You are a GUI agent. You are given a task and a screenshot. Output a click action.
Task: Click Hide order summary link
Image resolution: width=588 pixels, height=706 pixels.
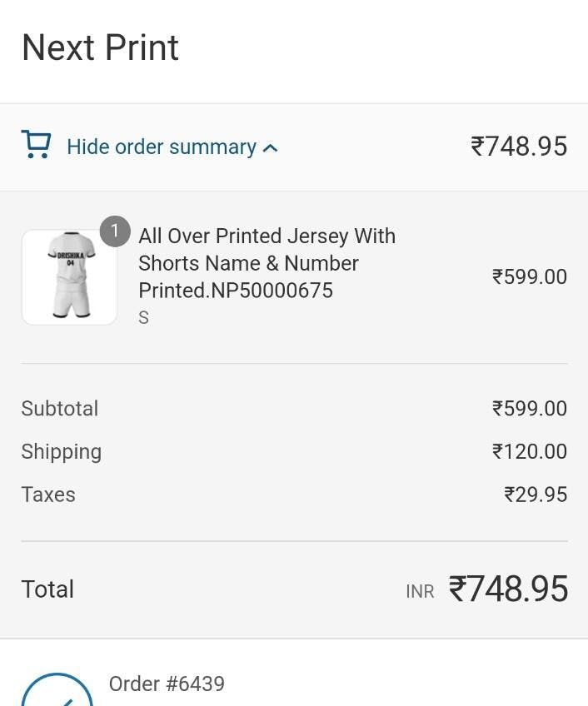tap(162, 147)
